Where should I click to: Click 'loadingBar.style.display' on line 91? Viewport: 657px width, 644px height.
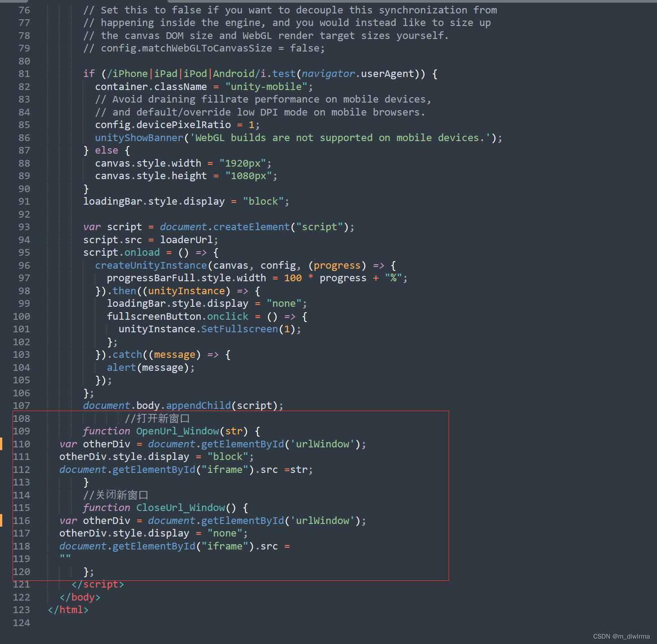(154, 202)
